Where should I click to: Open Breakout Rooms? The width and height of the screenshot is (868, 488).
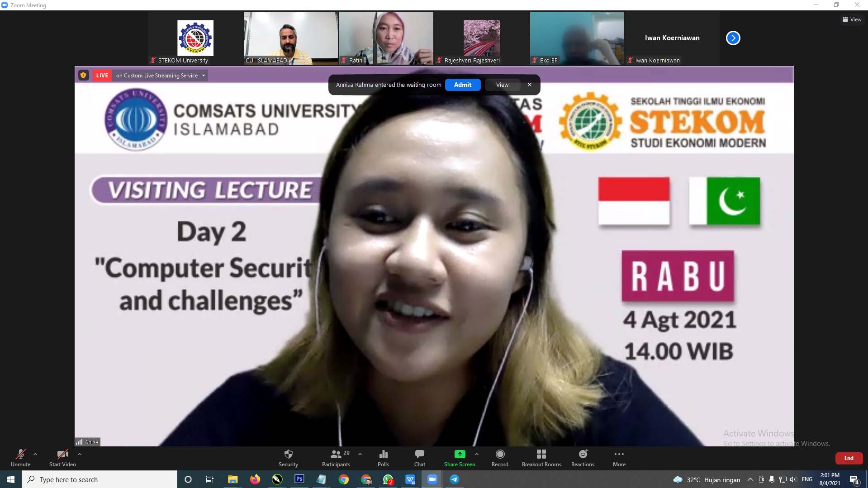tap(541, 458)
